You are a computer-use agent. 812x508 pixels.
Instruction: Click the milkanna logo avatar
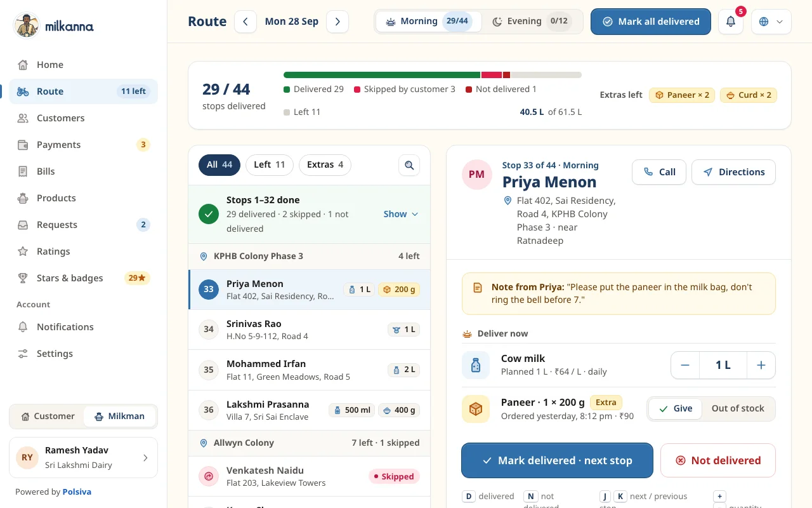coord(26,25)
